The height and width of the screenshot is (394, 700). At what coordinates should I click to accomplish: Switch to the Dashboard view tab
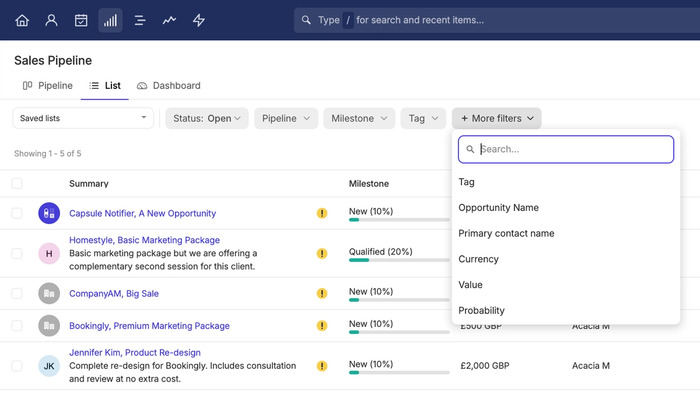pyautogui.click(x=169, y=86)
